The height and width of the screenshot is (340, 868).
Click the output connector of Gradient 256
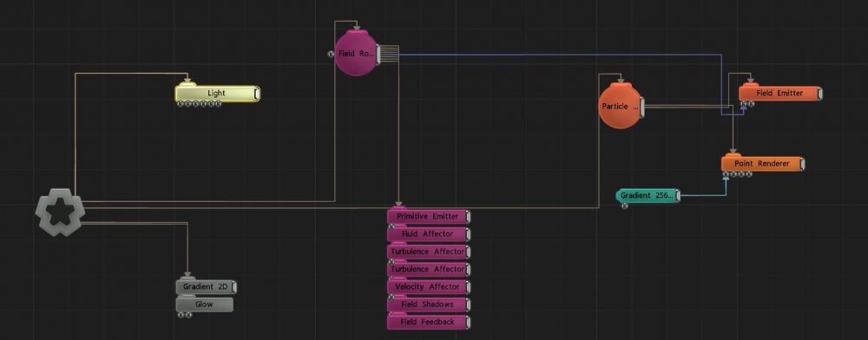click(678, 196)
